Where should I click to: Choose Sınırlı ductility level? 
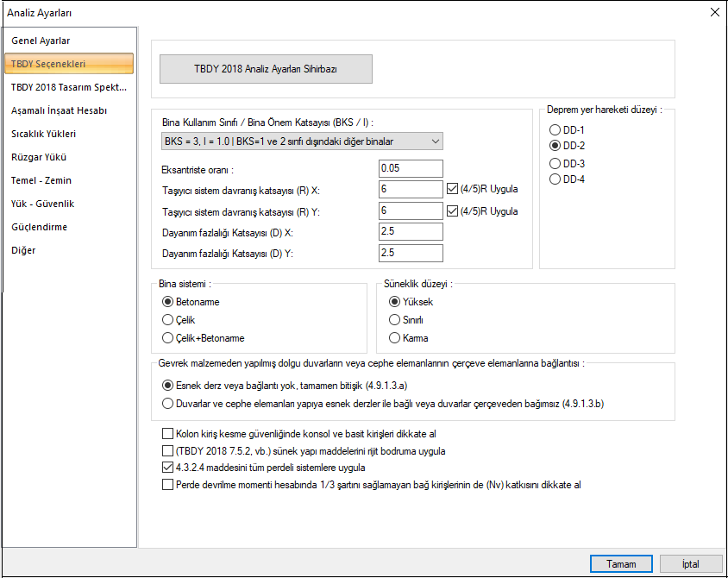(x=395, y=320)
